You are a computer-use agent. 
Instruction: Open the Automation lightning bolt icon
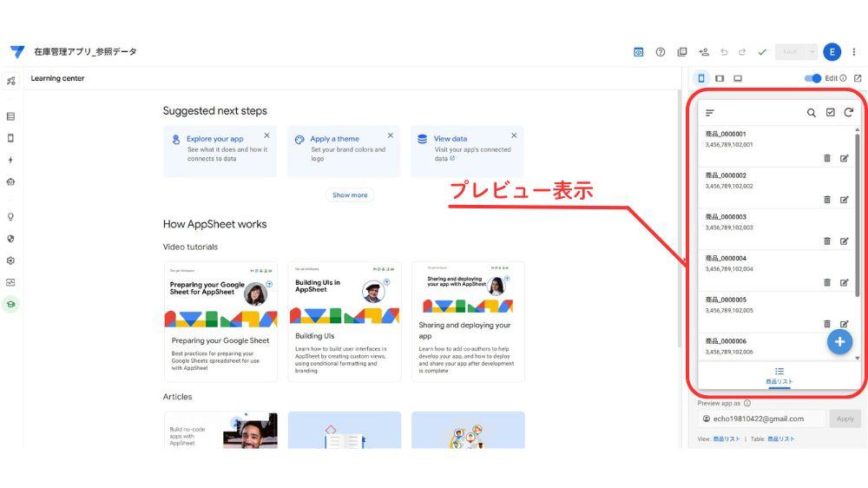coord(10,160)
